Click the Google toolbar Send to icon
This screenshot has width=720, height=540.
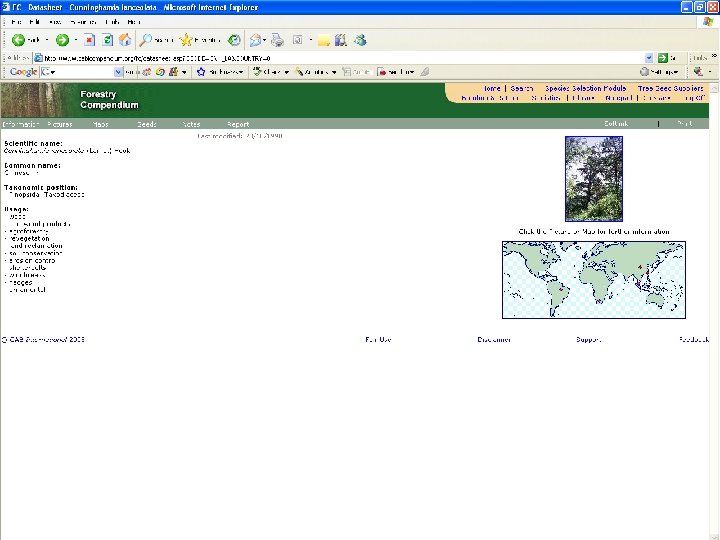pos(381,72)
